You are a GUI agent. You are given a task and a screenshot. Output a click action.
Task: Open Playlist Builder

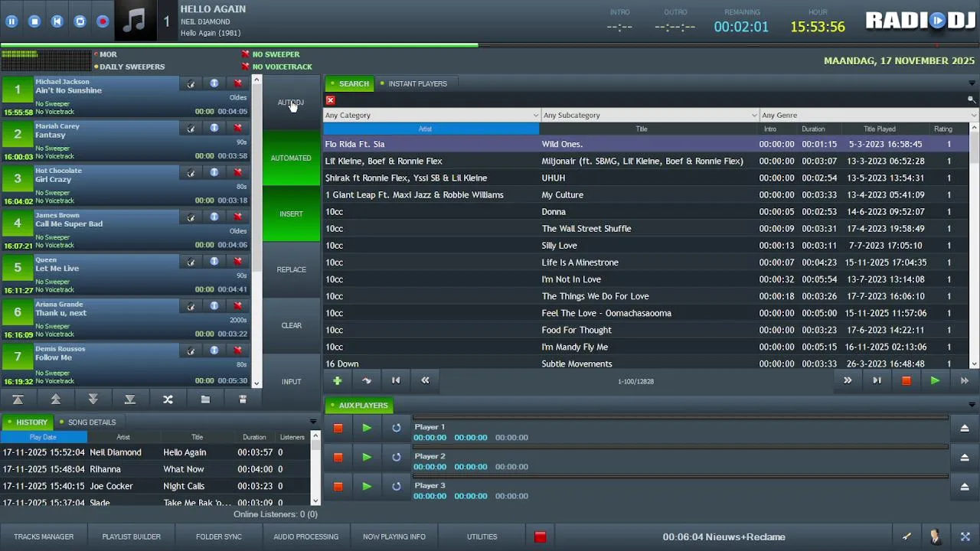[x=132, y=536]
